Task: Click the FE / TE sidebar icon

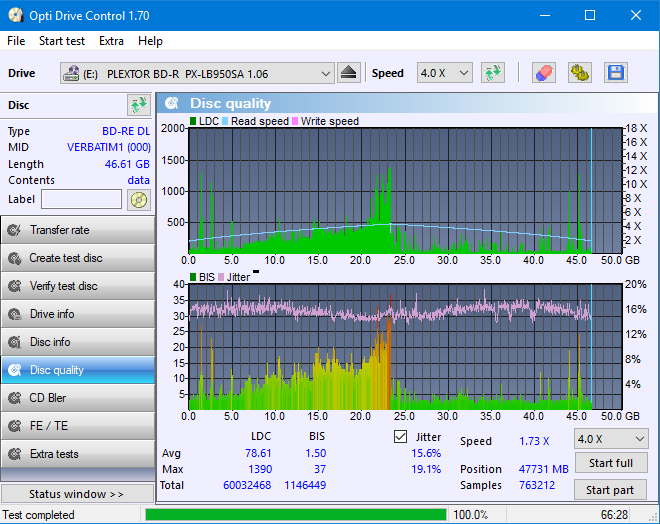Action: point(14,426)
